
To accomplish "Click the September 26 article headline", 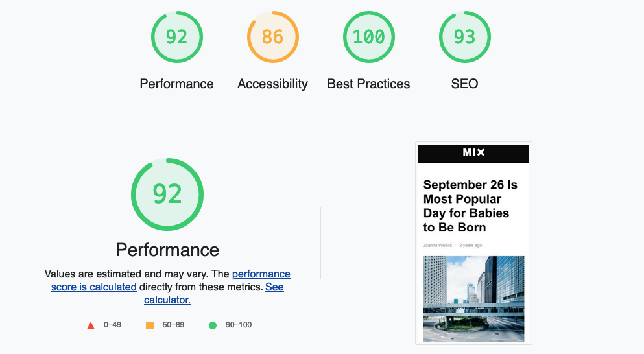I will (x=470, y=206).
